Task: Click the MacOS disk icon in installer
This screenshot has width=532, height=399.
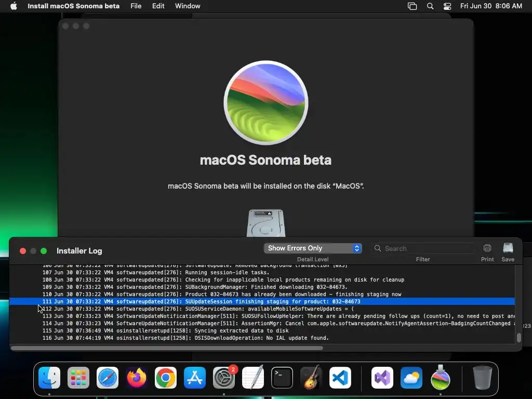Action: (266, 223)
